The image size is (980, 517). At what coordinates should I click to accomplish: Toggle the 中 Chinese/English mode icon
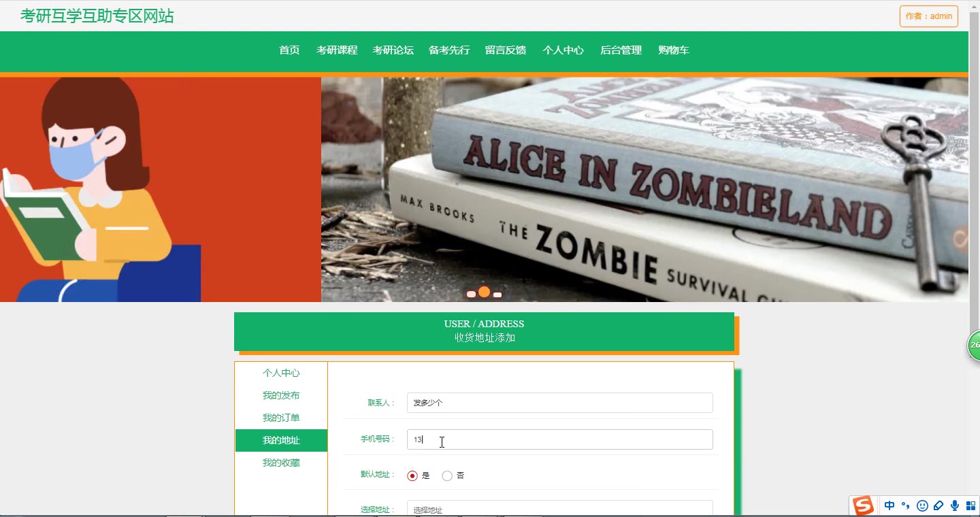click(x=889, y=505)
